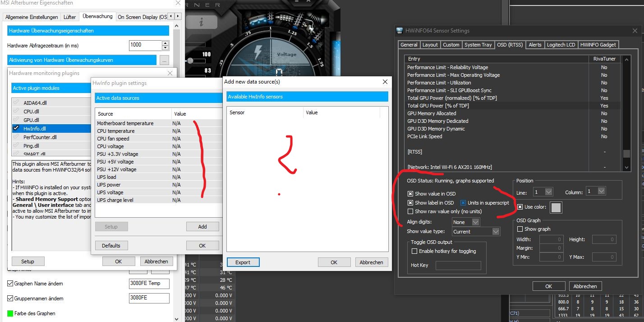Click green Farbe des Graphen swatch
This screenshot has width=644, height=322.
coord(10,313)
